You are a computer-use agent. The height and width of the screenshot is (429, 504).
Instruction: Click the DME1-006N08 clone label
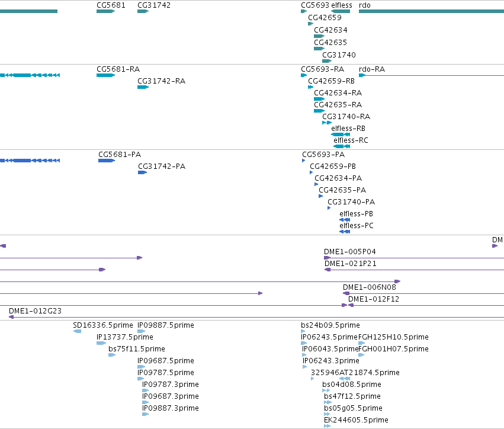click(370, 287)
